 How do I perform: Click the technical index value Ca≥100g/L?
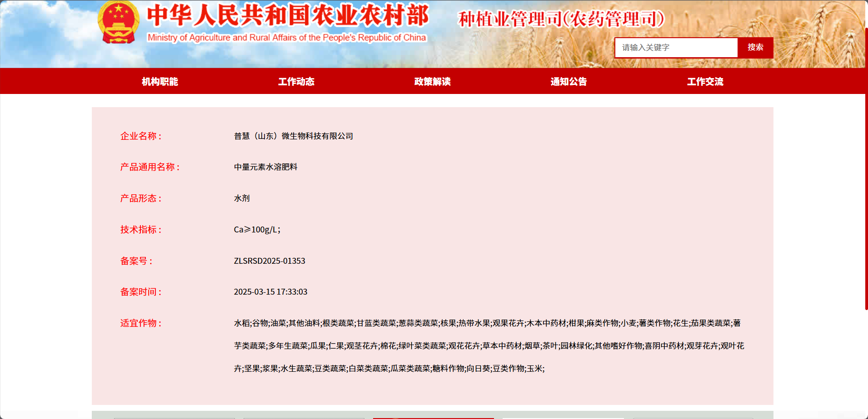257,230
